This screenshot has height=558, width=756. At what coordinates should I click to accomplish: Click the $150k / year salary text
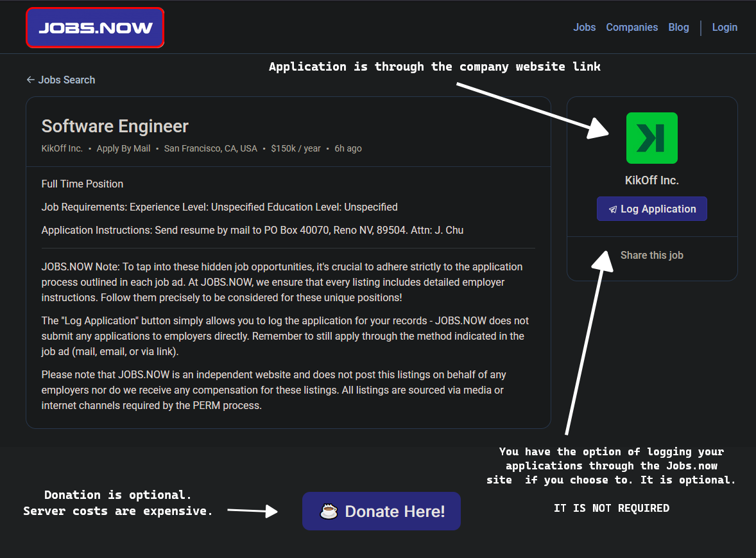tap(296, 148)
